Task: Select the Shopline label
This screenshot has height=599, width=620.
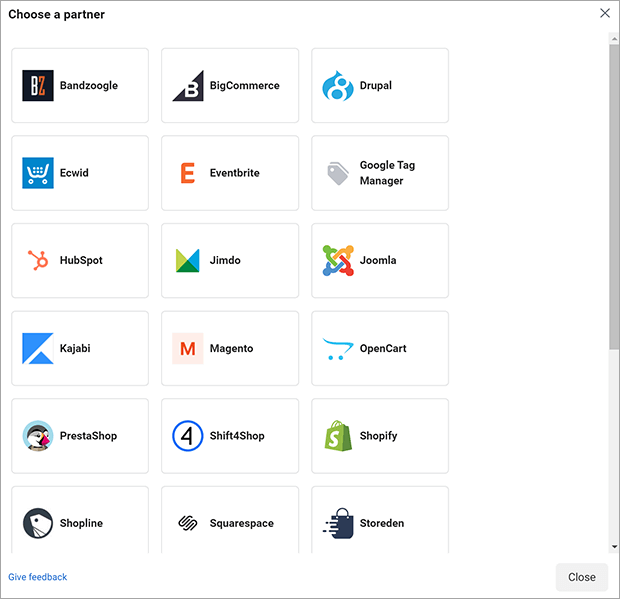Action: click(x=81, y=523)
